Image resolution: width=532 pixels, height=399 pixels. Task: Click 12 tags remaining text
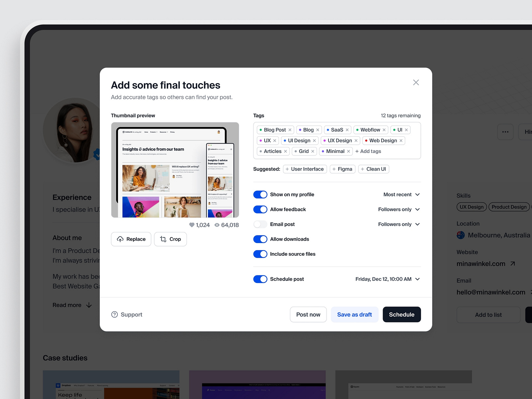401,116
